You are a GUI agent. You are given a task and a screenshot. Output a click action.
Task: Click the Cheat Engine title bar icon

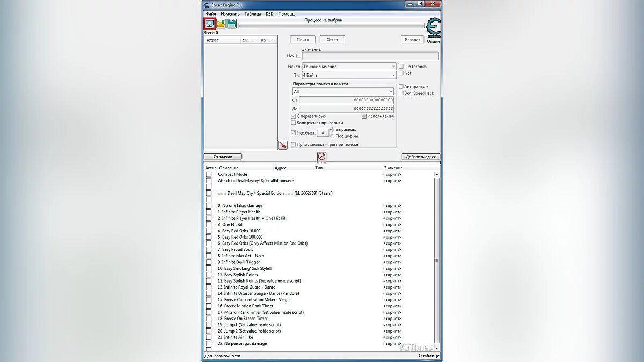207,5
